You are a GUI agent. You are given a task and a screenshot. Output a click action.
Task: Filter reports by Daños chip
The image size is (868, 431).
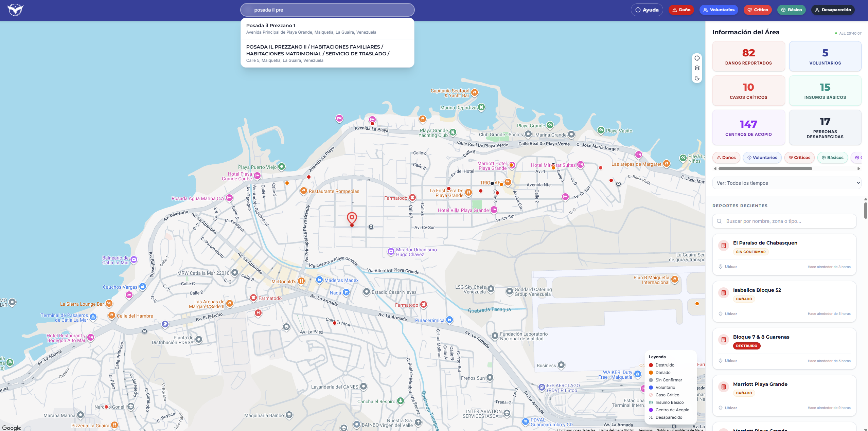point(726,158)
